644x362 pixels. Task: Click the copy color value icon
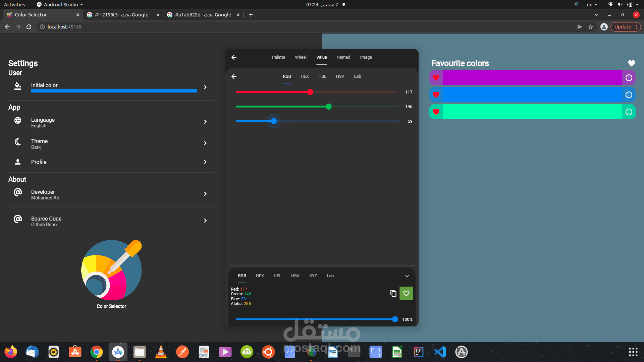(393, 293)
